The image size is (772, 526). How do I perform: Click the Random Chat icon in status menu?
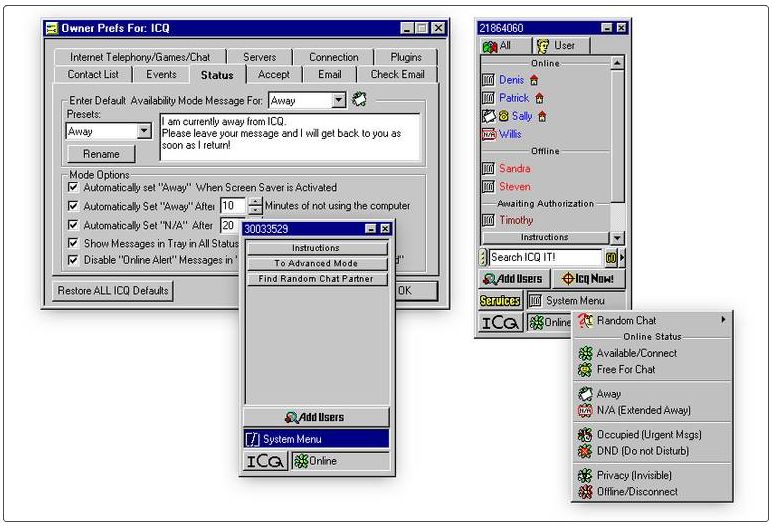(x=585, y=321)
